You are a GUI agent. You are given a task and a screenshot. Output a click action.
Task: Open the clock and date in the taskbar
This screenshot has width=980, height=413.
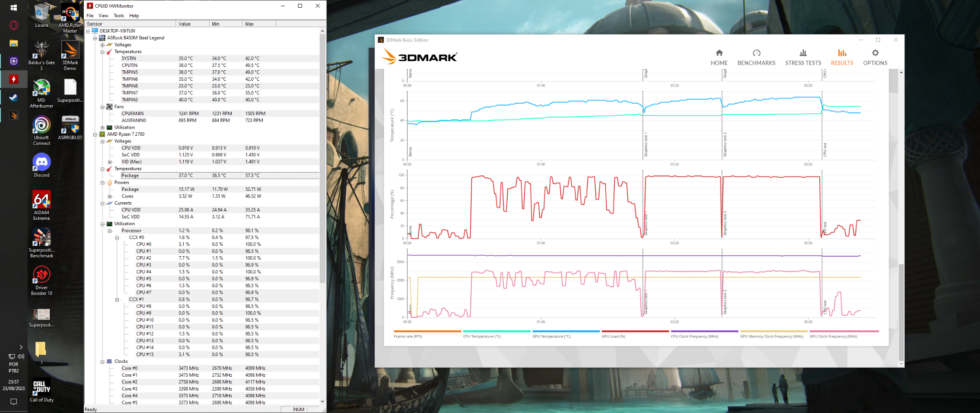click(13, 385)
